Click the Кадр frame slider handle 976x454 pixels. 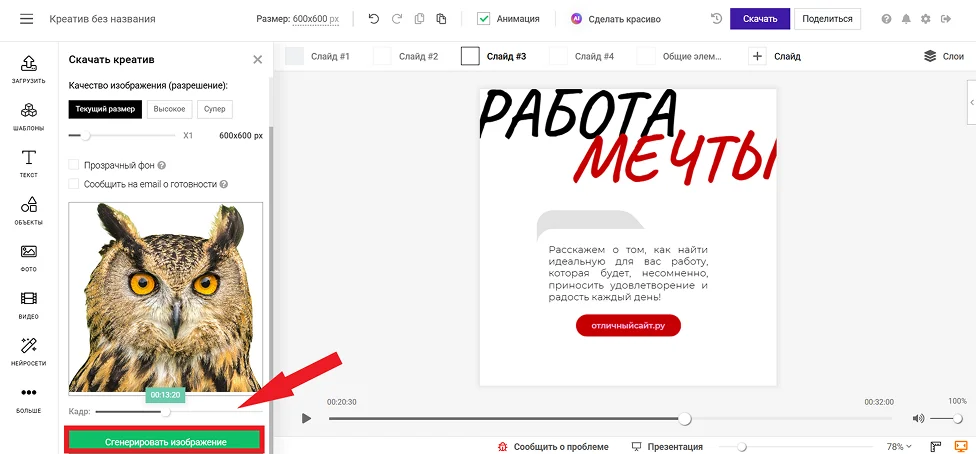[166, 411]
